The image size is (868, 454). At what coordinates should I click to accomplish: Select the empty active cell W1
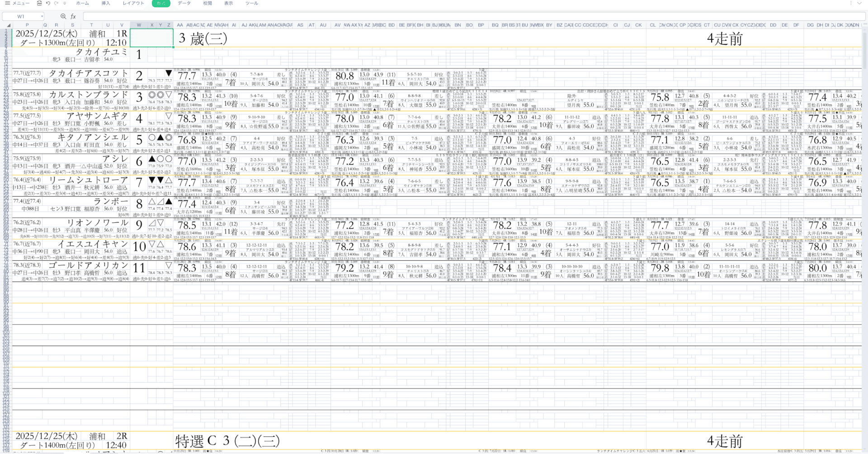click(151, 38)
